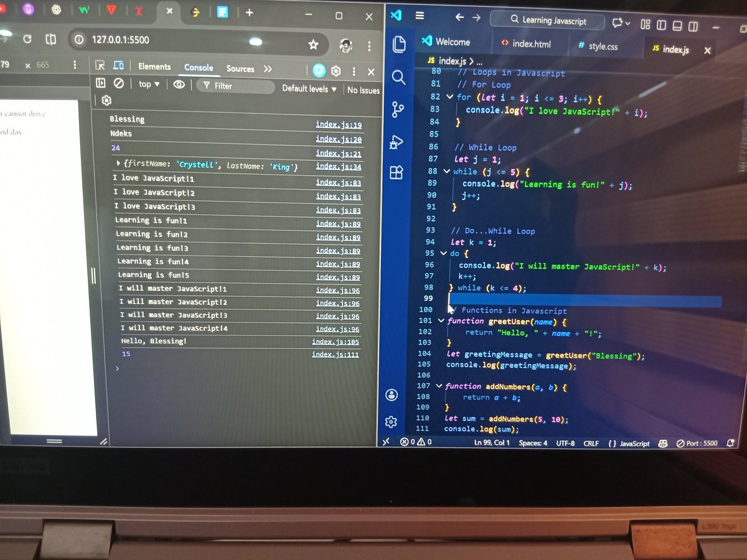Screen dimensions: 747x560
Task: Collapse addNumbers function at line 107
Action: click(439, 386)
